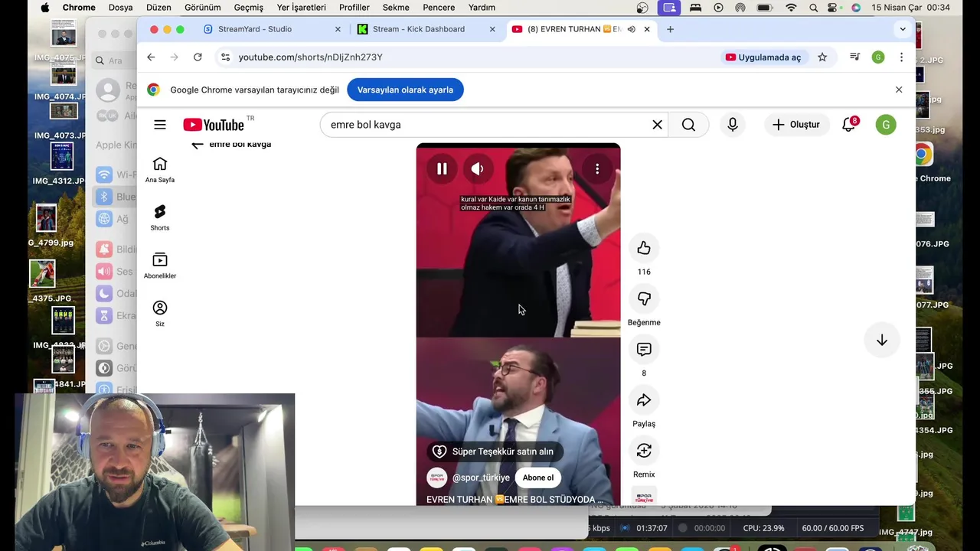Click the address bar URL
Viewport: 980px width, 551px height.
click(x=310, y=57)
